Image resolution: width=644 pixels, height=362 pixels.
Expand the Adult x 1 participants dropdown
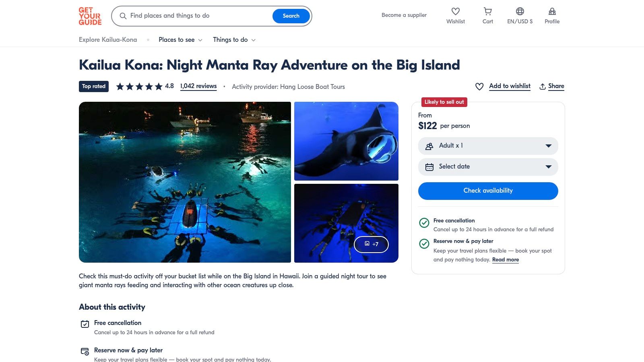488,146
